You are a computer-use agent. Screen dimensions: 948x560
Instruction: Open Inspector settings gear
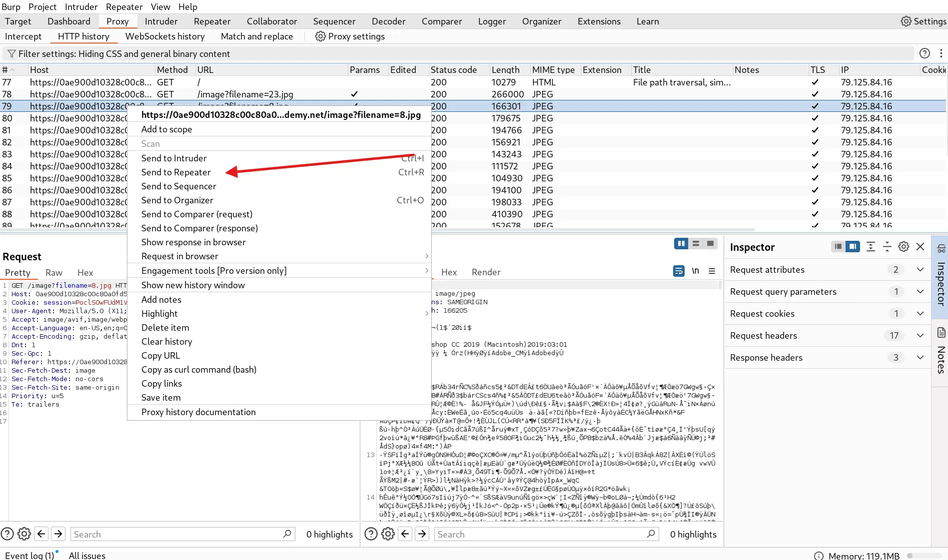coord(904,247)
